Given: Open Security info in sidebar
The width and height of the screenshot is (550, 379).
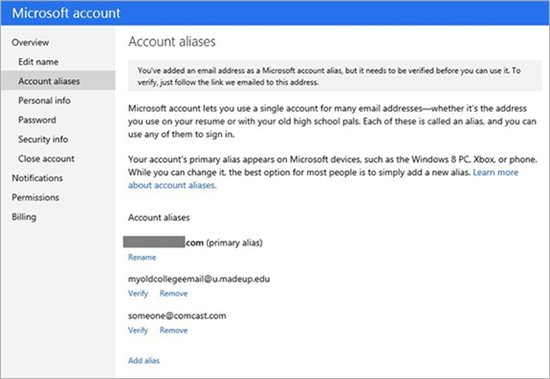Looking at the screenshot, I should 43,139.
